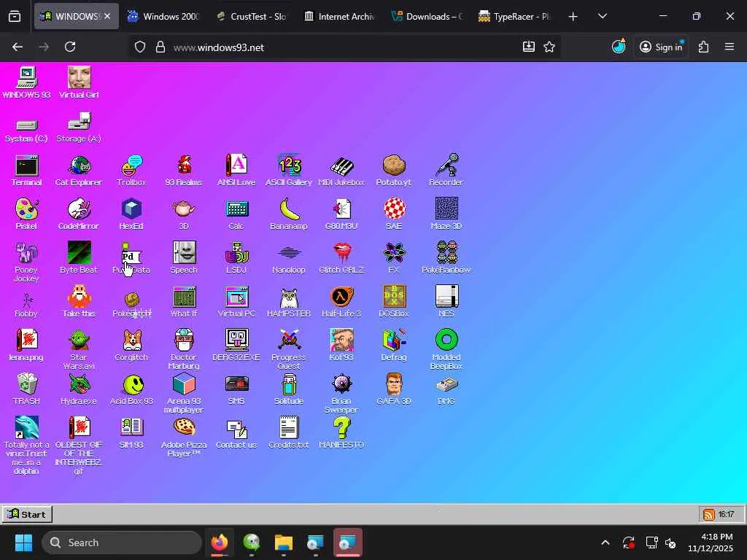
Task: Open Credits.txt file icon
Action: click(x=289, y=433)
